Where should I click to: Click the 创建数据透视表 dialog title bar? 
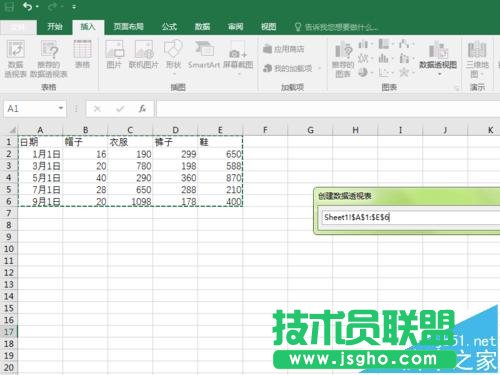407,196
